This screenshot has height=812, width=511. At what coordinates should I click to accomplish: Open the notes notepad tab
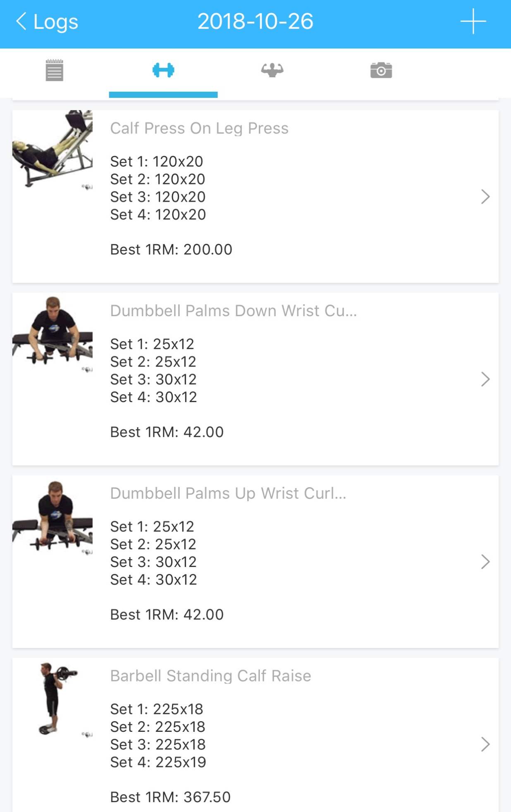(x=54, y=70)
